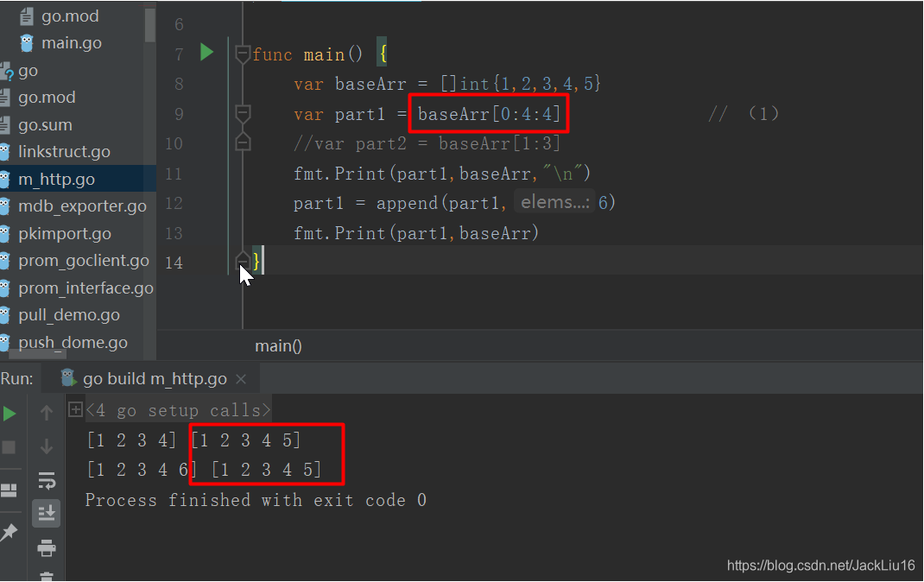
Task: Open the main() breadcrumb item
Action: [277, 345]
